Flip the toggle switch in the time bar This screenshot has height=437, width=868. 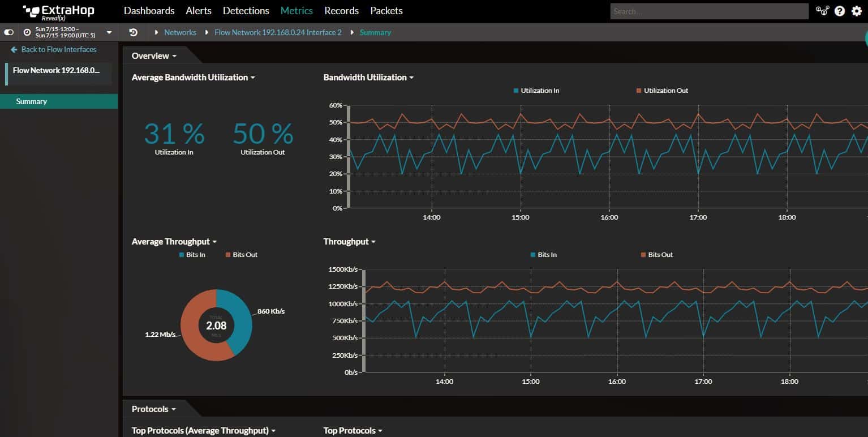[x=8, y=32]
